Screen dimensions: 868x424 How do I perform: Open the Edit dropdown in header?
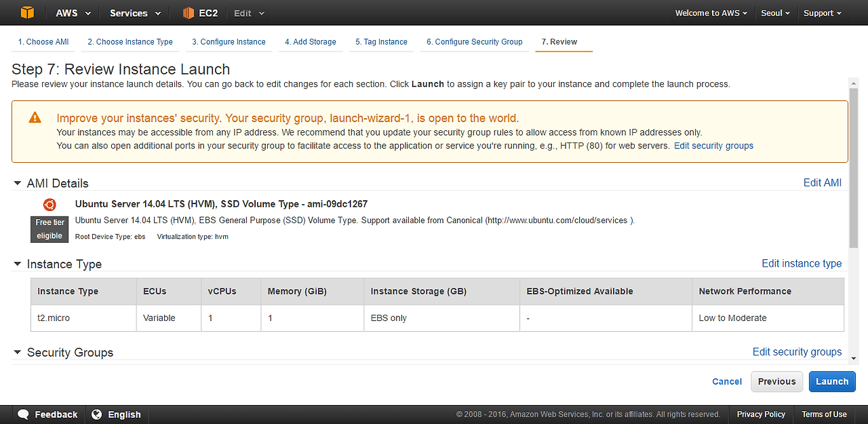[249, 13]
